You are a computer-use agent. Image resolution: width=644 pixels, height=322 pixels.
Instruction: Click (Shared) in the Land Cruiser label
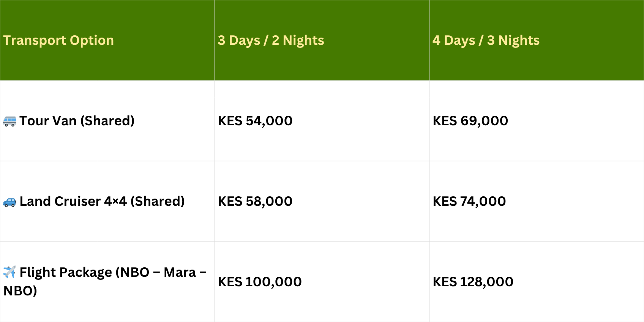point(158,201)
